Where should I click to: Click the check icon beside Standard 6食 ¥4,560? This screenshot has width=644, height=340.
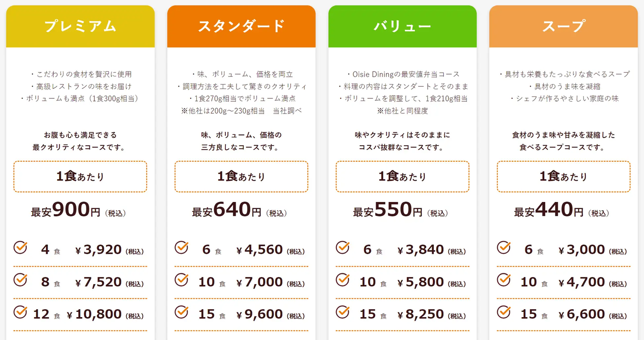point(182,248)
